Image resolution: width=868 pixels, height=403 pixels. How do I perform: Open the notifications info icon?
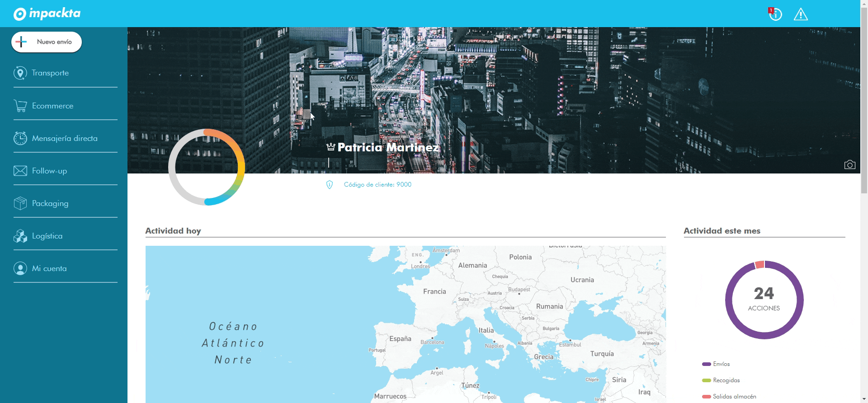776,14
